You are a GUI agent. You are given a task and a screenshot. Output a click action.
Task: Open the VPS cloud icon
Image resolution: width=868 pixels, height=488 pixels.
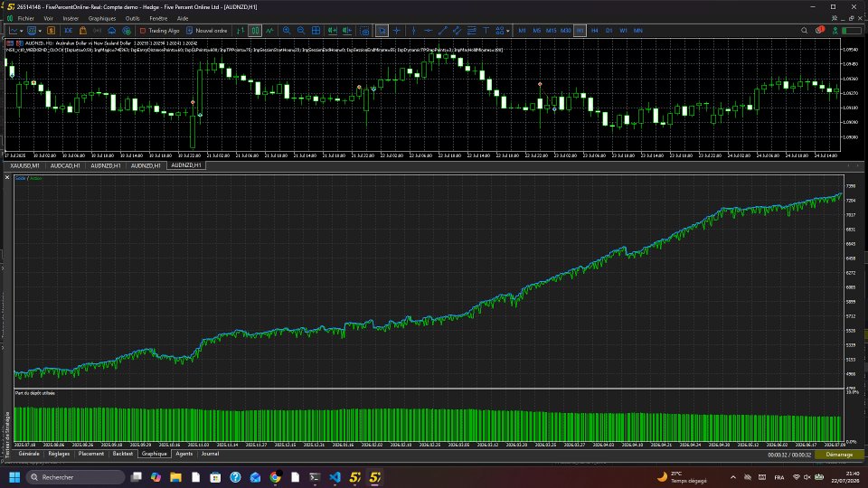click(111, 31)
